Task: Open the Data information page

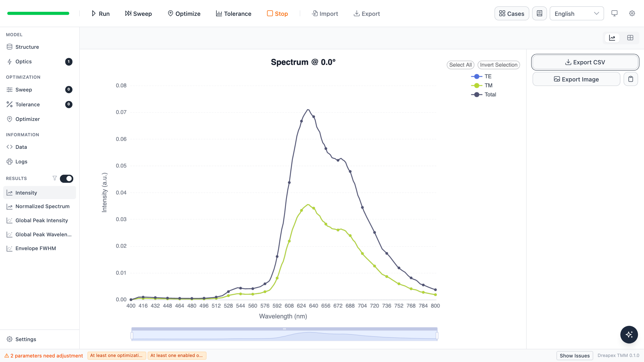Action: pos(40,147)
